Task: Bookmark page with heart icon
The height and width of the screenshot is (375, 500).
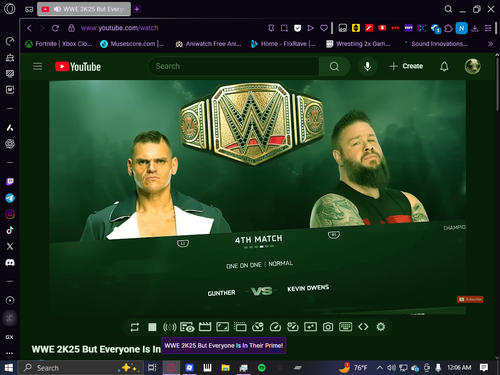Action: click(324, 28)
